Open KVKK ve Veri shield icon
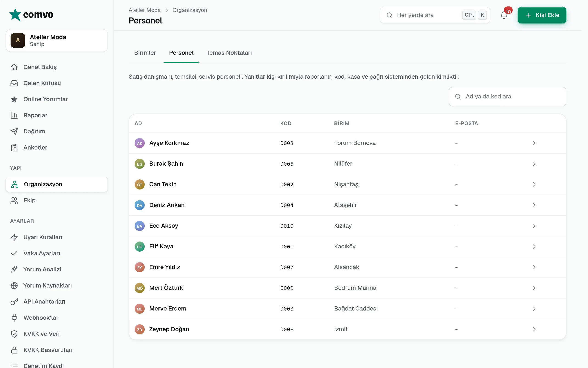This screenshot has width=588, height=368. coord(14,334)
